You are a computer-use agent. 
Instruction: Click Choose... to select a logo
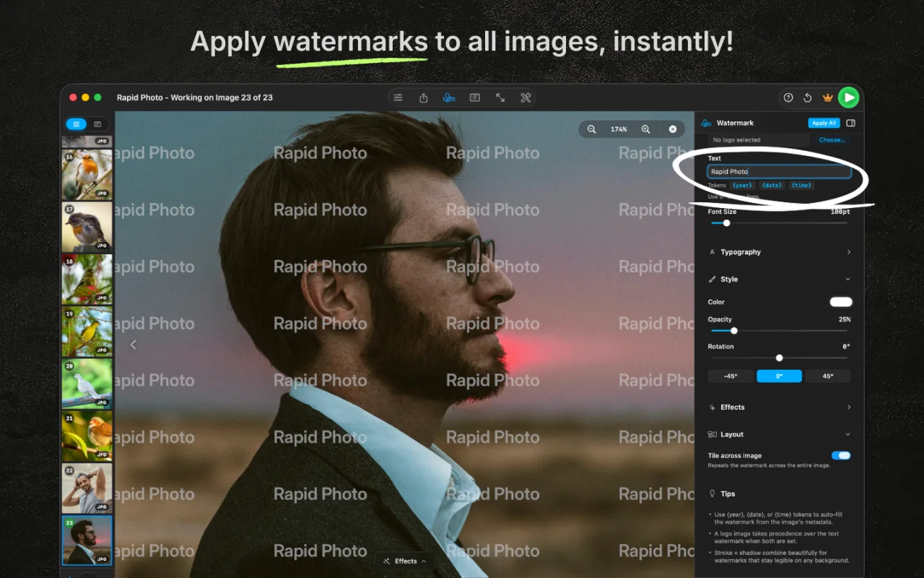pyautogui.click(x=832, y=140)
